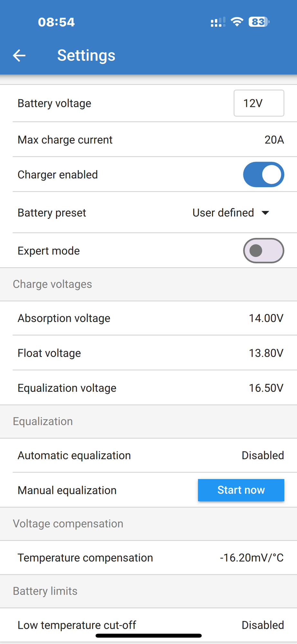Start manual equalization now
The image size is (297, 644).
click(x=241, y=490)
